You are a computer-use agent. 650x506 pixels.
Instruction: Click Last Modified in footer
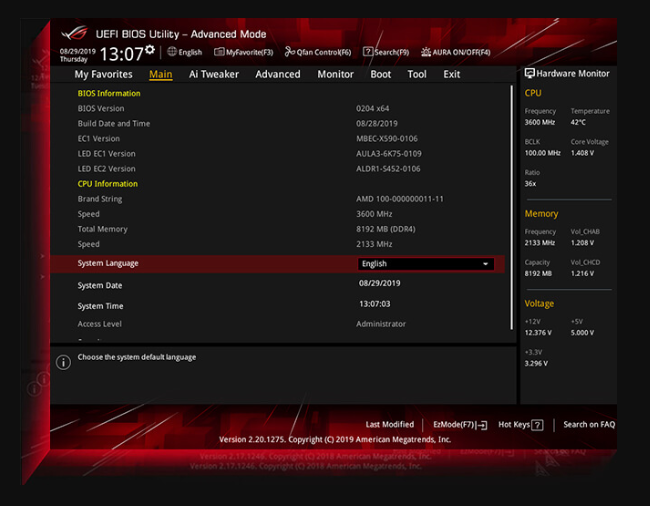390,424
